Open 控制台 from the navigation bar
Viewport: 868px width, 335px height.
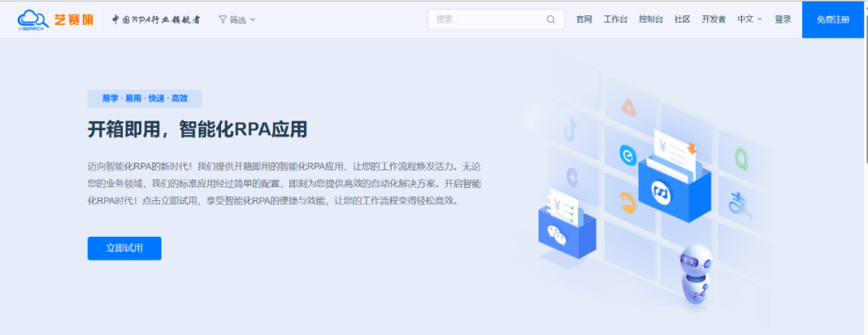[x=650, y=19]
